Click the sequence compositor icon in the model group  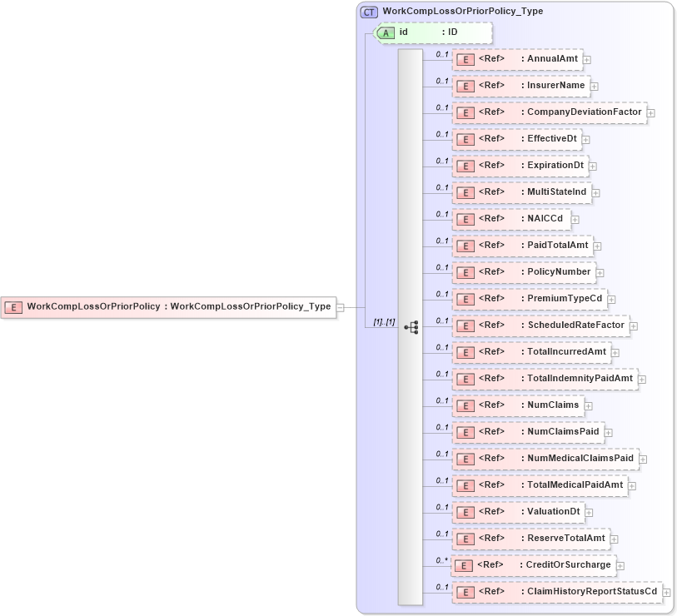(410, 327)
